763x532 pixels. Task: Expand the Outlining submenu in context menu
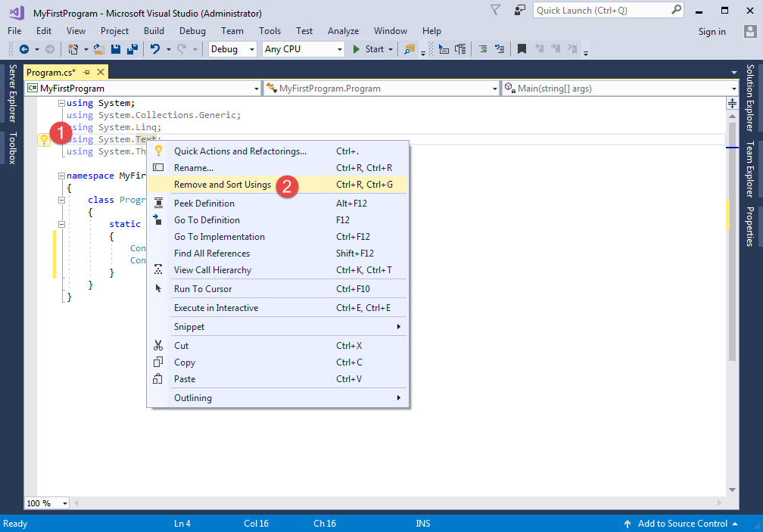277,398
